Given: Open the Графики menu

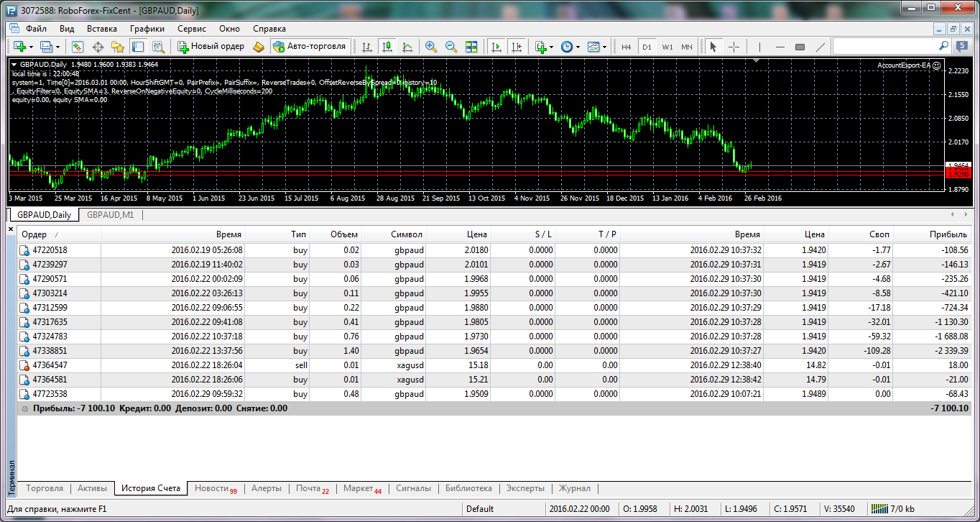Looking at the screenshot, I should coord(147,29).
